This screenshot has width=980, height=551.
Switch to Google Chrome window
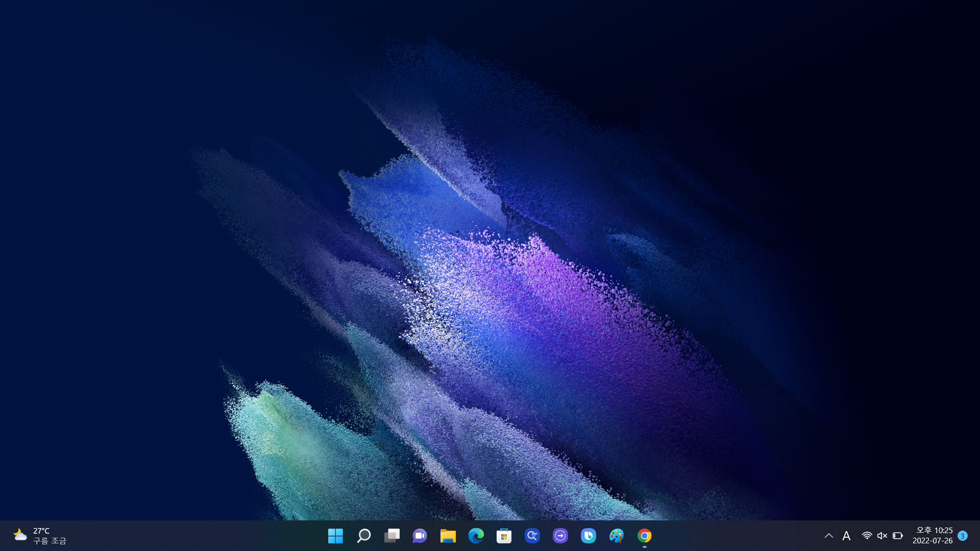click(x=644, y=536)
